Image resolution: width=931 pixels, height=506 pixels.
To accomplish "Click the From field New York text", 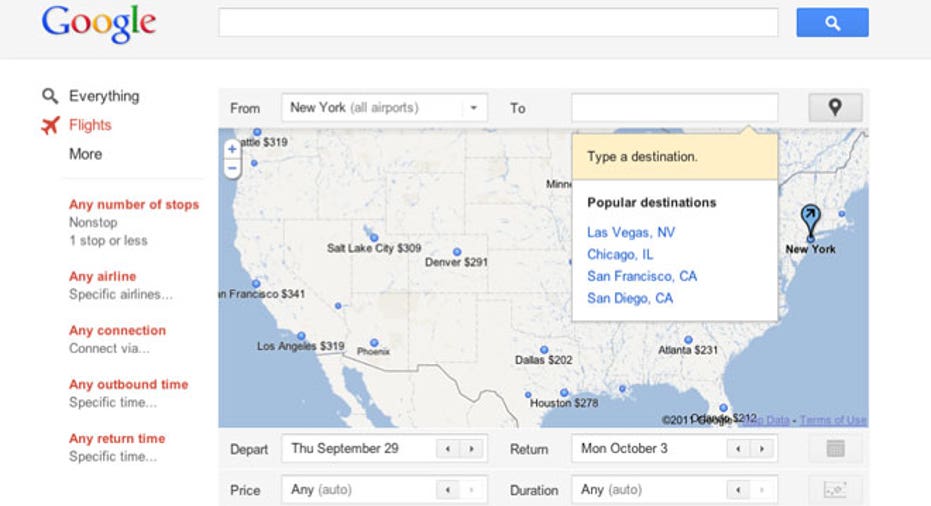I will coord(354,107).
